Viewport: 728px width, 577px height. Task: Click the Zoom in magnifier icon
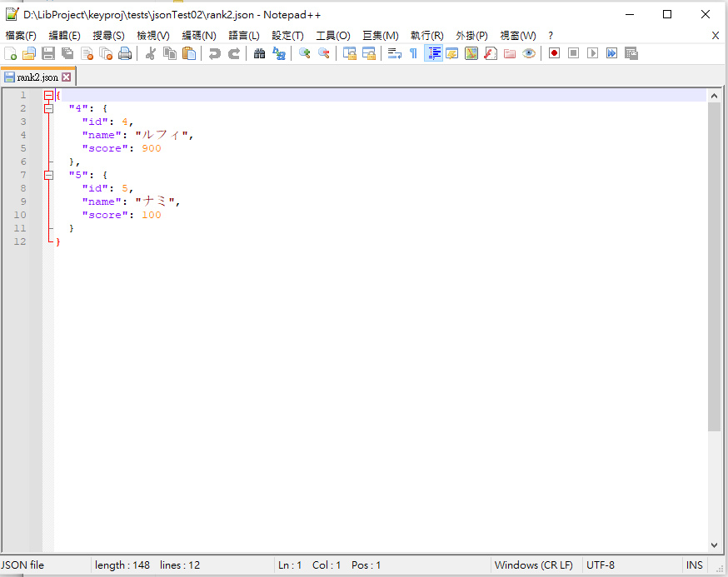(x=305, y=53)
